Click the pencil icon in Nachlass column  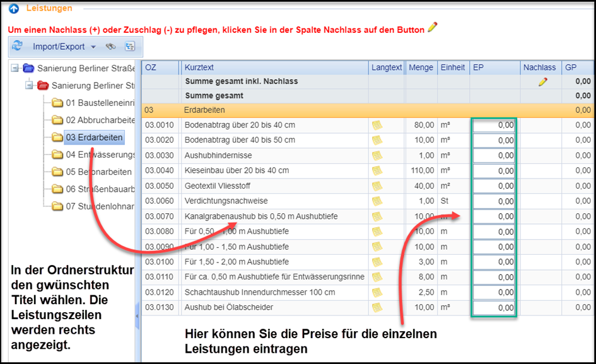pyautogui.click(x=542, y=81)
